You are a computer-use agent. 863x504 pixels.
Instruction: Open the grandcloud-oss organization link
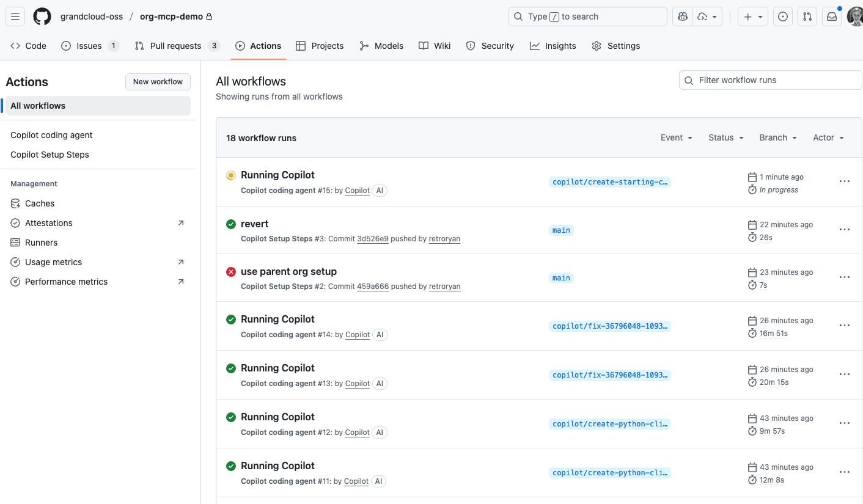92,16
